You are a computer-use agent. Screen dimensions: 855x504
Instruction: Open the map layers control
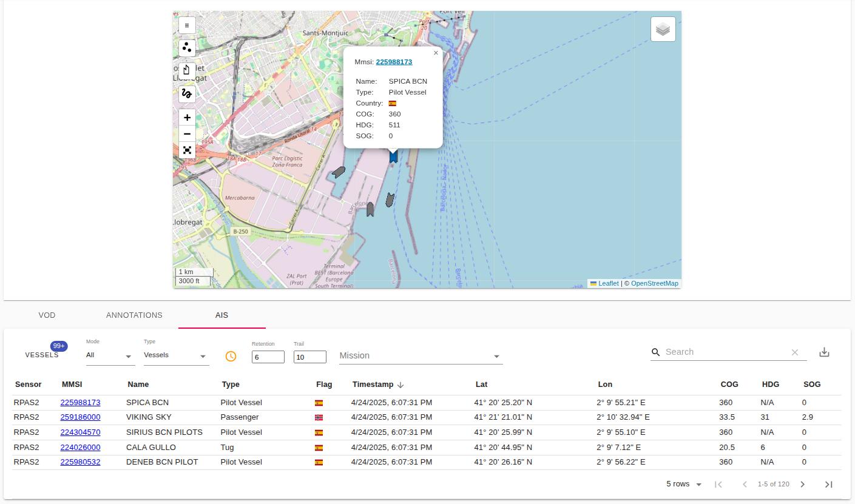tap(663, 29)
